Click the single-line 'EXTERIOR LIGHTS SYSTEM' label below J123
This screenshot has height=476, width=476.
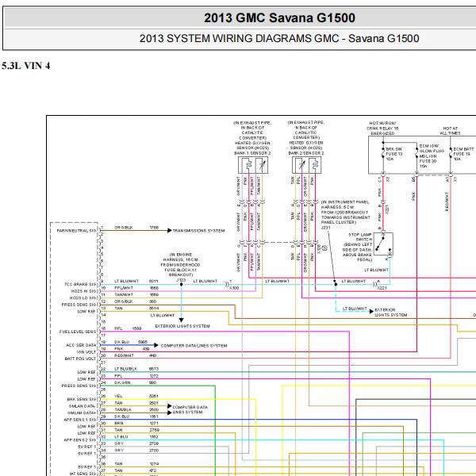(182, 326)
